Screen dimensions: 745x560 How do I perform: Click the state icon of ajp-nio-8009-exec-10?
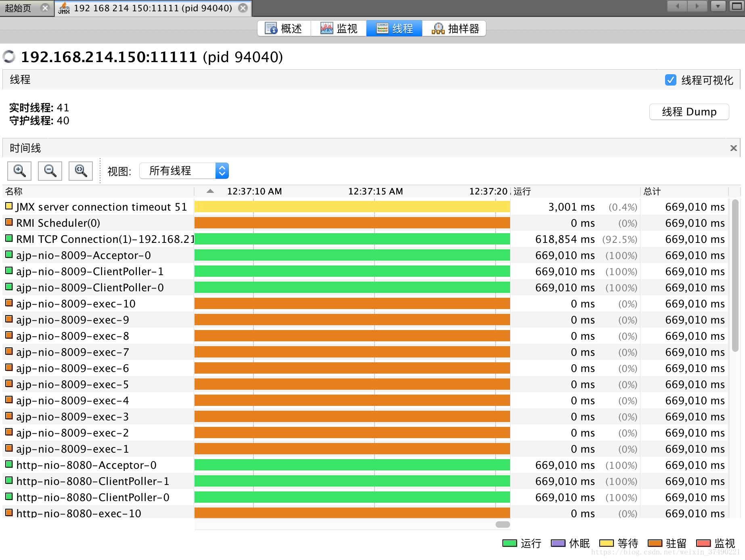(x=9, y=303)
